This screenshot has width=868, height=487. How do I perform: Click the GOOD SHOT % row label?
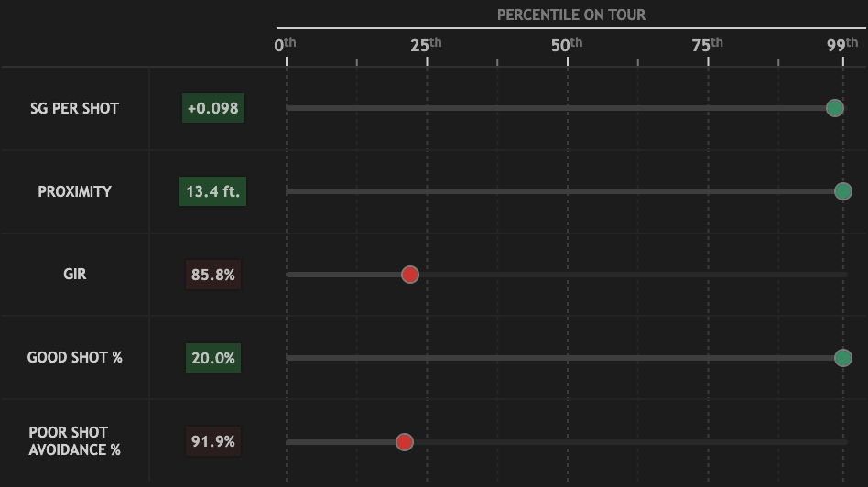pos(74,357)
